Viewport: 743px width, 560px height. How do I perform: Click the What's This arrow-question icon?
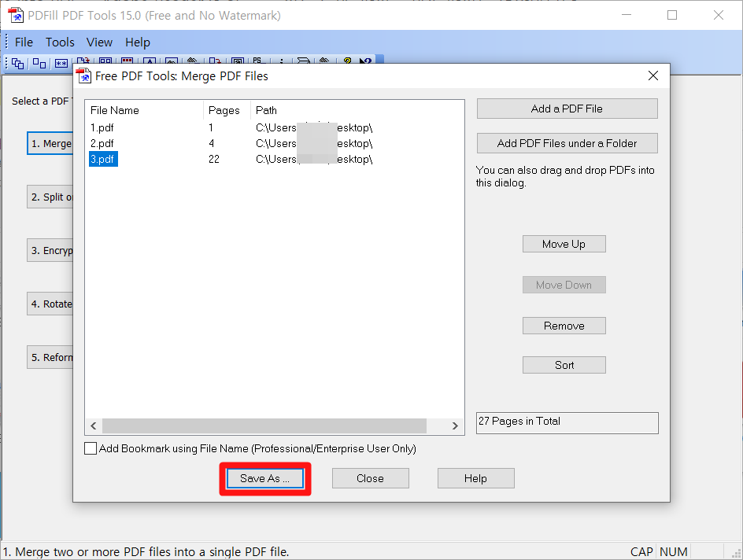(x=365, y=61)
